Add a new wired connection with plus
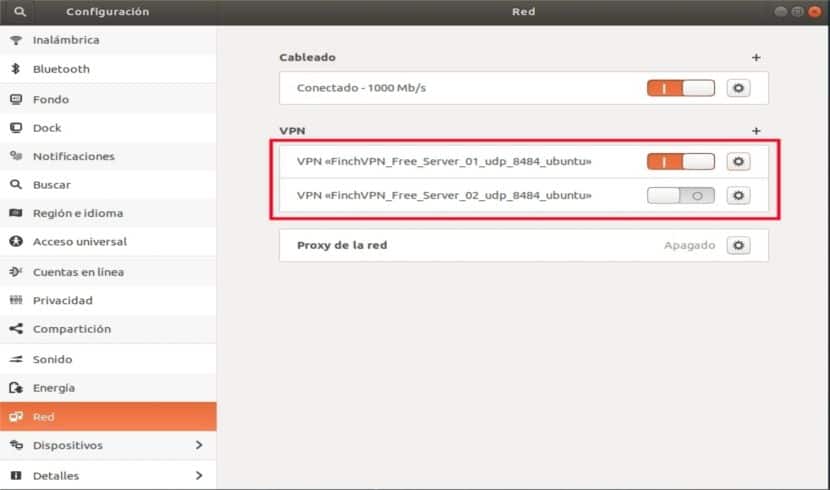Viewport: 830px width, 490px height. [756, 57]
